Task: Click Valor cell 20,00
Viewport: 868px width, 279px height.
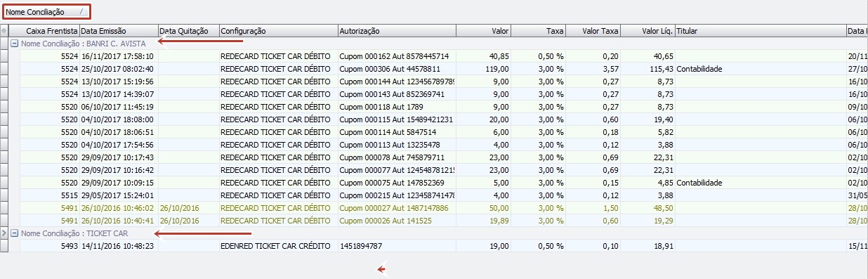Action: point(483,119)
